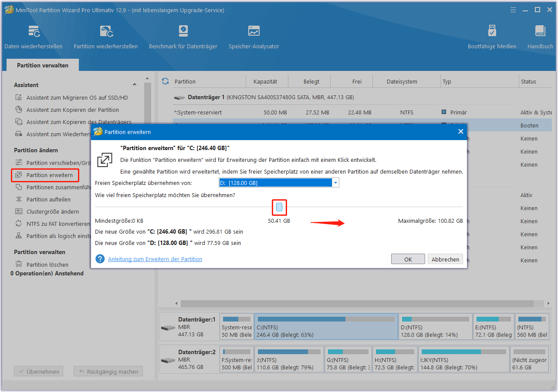The image size is (558, 392).
Task: Sort by Kapazität column header
Action: point(265,81)
